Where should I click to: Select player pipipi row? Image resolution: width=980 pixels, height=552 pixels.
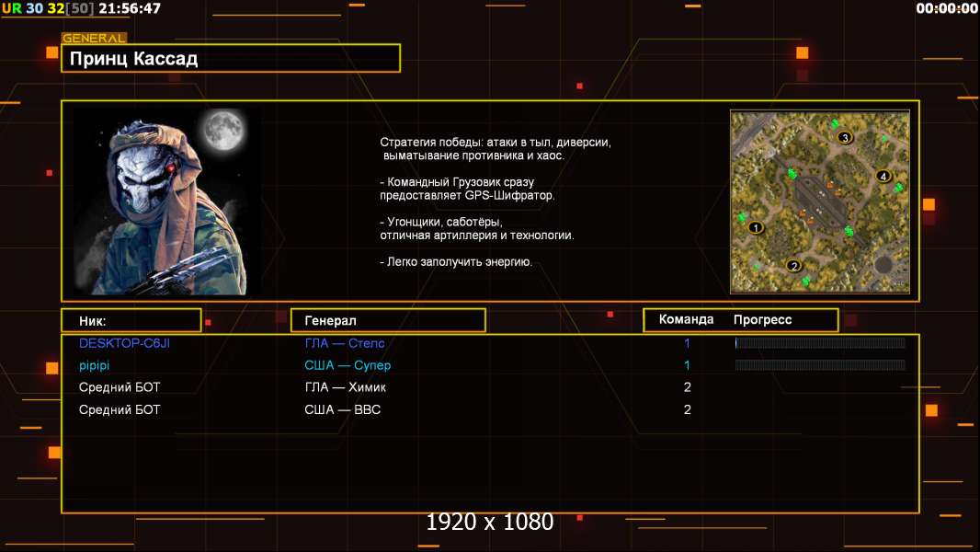[490, 365]
